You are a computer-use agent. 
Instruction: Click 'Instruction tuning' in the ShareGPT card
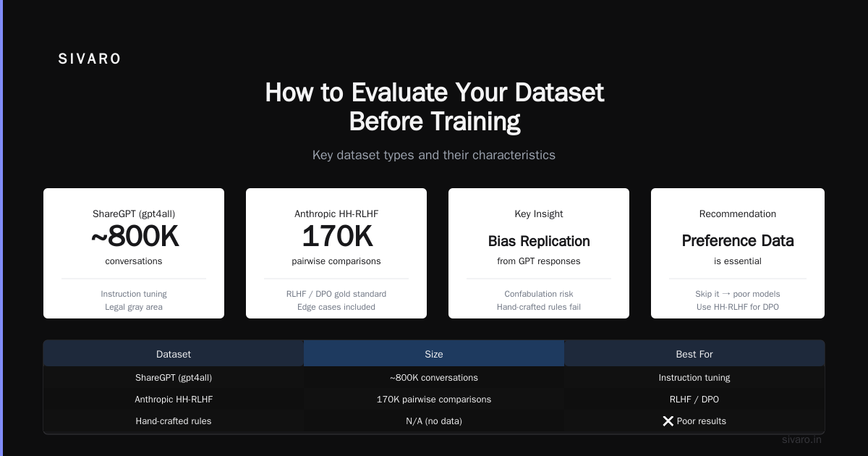pos(134,294)
